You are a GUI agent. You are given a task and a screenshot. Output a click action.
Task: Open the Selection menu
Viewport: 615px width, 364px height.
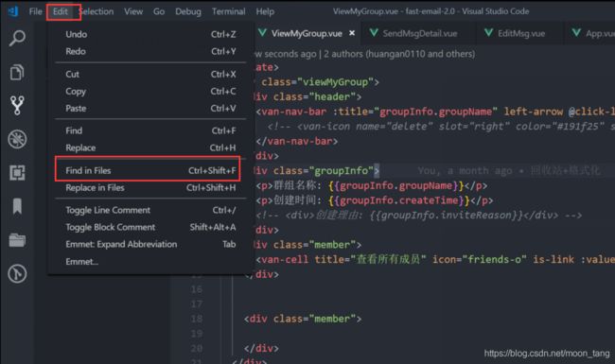(97, 11)
